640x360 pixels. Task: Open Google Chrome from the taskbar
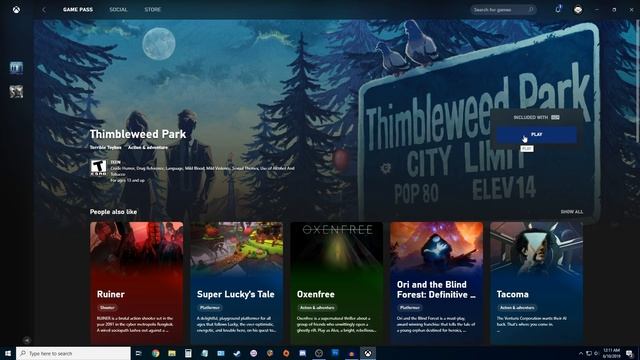[x=156, y=353]
